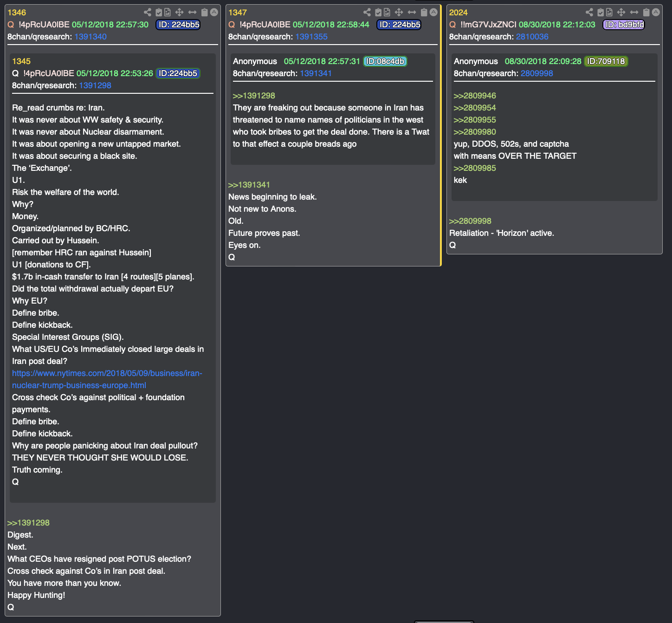This screenshot has width=672, height=623.
Task: Click horizontal arrows icon on post 2024
Action: 634,13
